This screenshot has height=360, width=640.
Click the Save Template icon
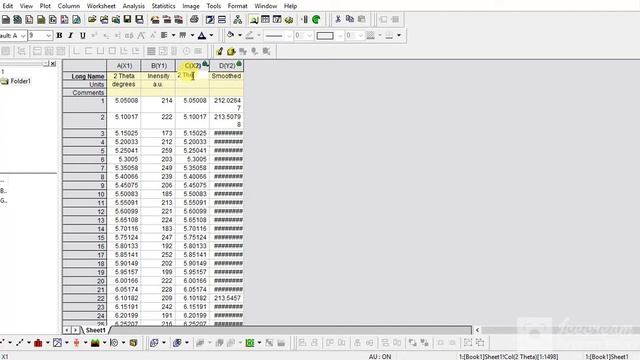[140, 19]
